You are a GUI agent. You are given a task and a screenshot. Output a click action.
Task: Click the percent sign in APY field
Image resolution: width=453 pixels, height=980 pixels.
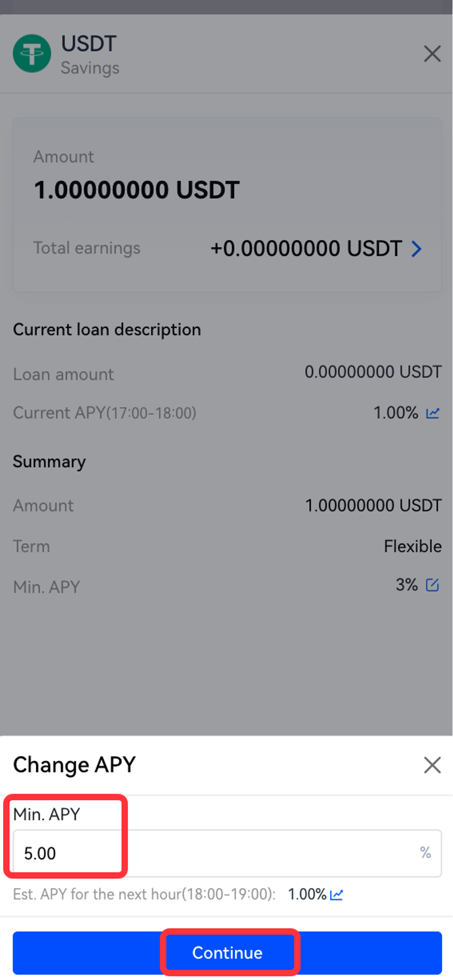tap(425, 853)
